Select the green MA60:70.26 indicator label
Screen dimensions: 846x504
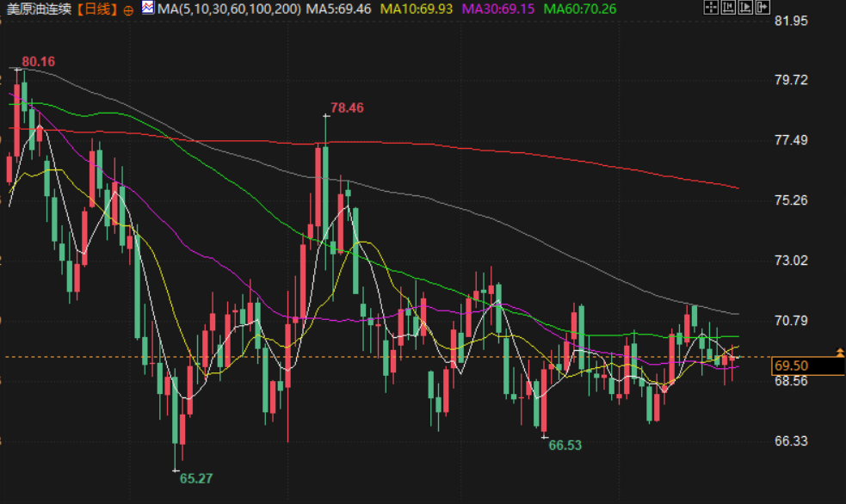tap(582, 9)
